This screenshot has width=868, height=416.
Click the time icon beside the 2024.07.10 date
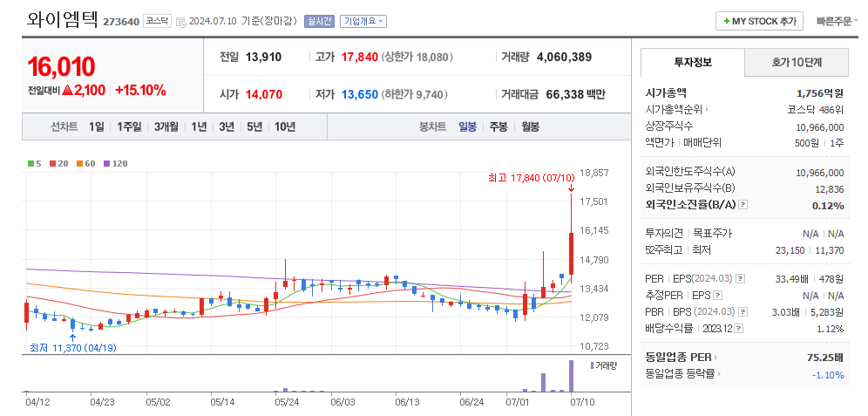pyautogui.click(x=181, y=22)
